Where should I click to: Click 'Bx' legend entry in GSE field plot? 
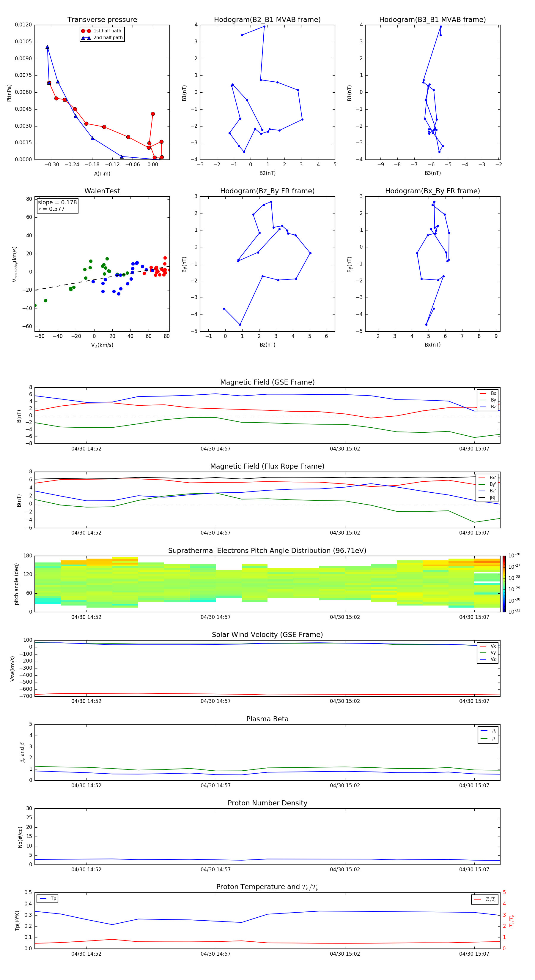pos(488,393)
